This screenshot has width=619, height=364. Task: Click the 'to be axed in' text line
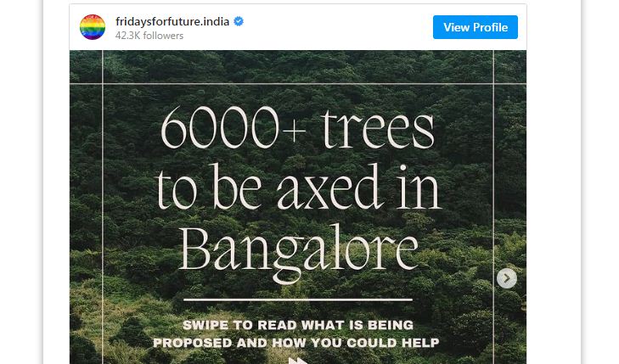click(x=298, y=187)
